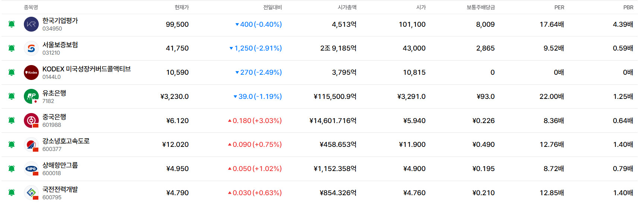The image size is (644, 203).
Task: Sort by the PBR column header
Action: tap(628, 7)
